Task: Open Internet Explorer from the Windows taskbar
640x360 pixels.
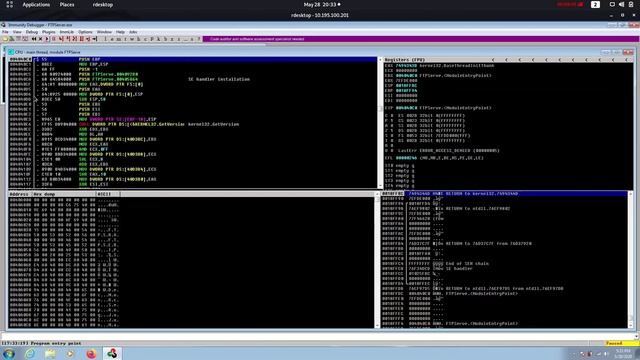Action: pyautogui.click(x=30, y=353)
